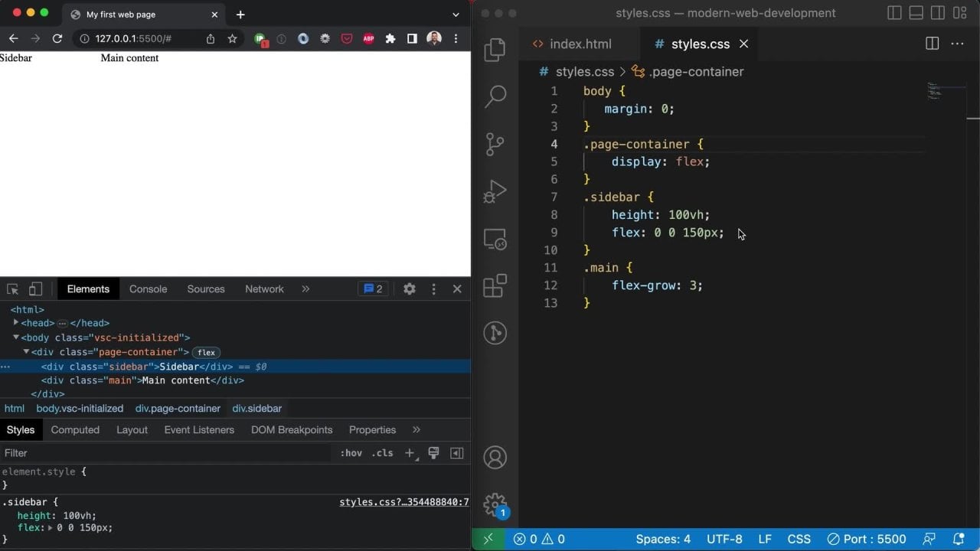Toggle the :hov element state panel
Screen dimensions: 980x551
(x=351, y=453)
